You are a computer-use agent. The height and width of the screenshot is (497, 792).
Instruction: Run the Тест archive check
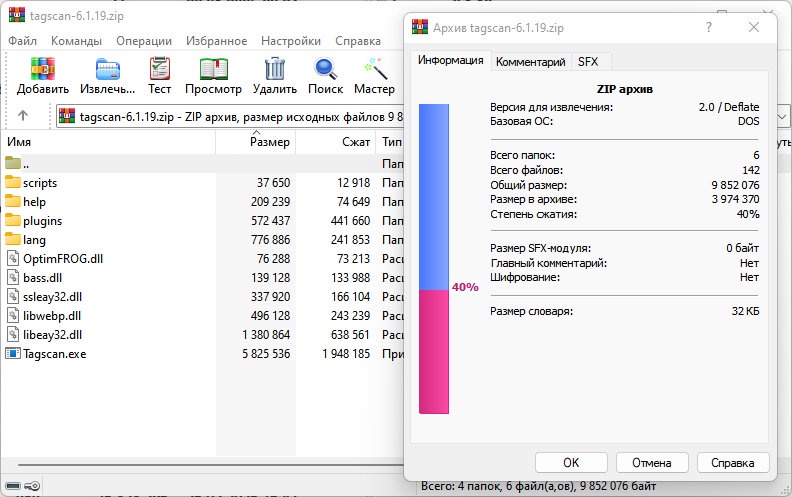pyautogui.click(x=160, y=69)
